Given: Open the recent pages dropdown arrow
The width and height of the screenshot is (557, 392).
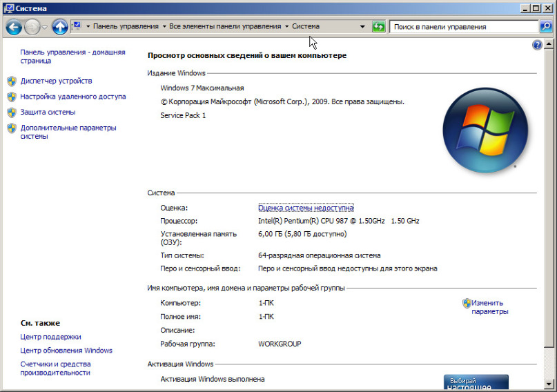Looking at the screenshot, I should coord(45,27).
